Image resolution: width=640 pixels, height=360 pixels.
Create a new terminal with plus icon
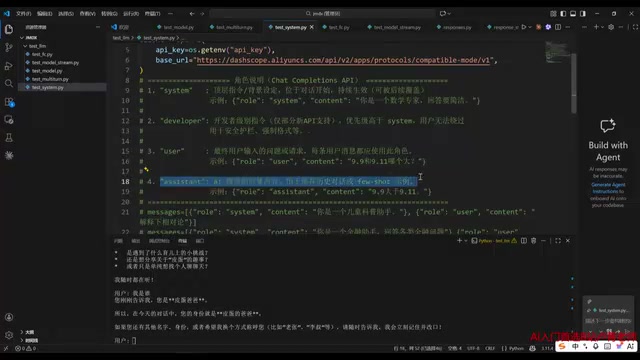tap(459, 241)
